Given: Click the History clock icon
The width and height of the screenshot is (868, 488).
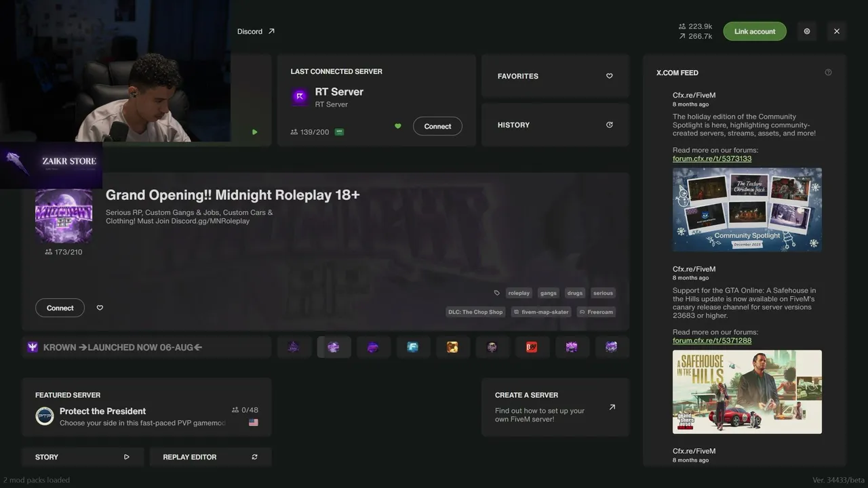Looking at the screenshot, I should pyautogui.click(x=609, y=125).
